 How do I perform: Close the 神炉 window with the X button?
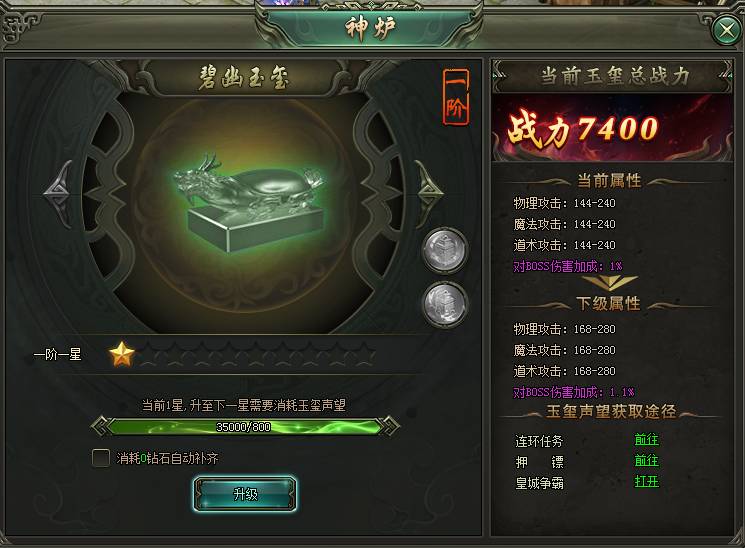tap(727, 30)
